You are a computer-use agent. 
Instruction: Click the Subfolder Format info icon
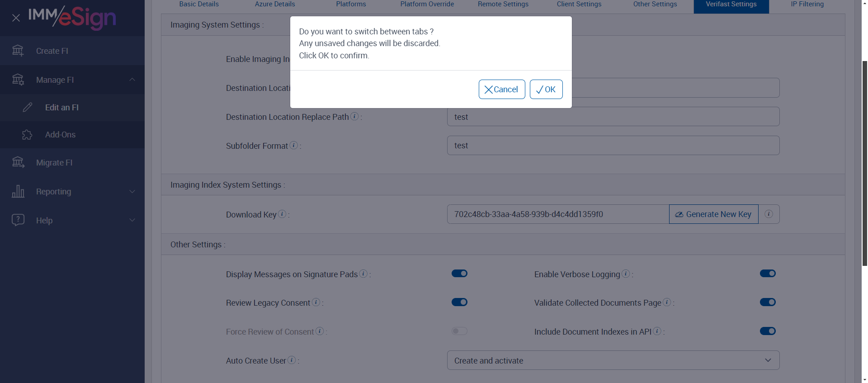294,146
